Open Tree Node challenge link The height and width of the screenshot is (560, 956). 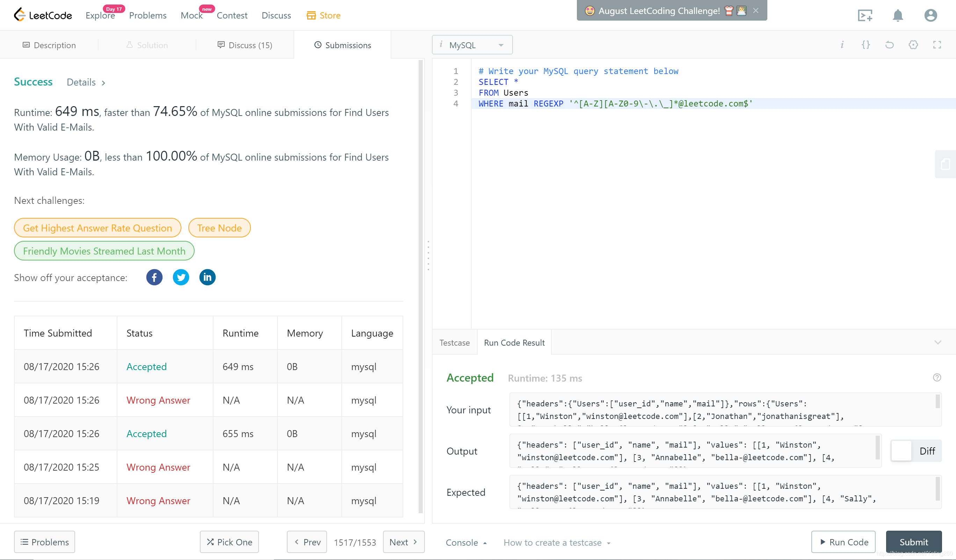tap(219, 228)
